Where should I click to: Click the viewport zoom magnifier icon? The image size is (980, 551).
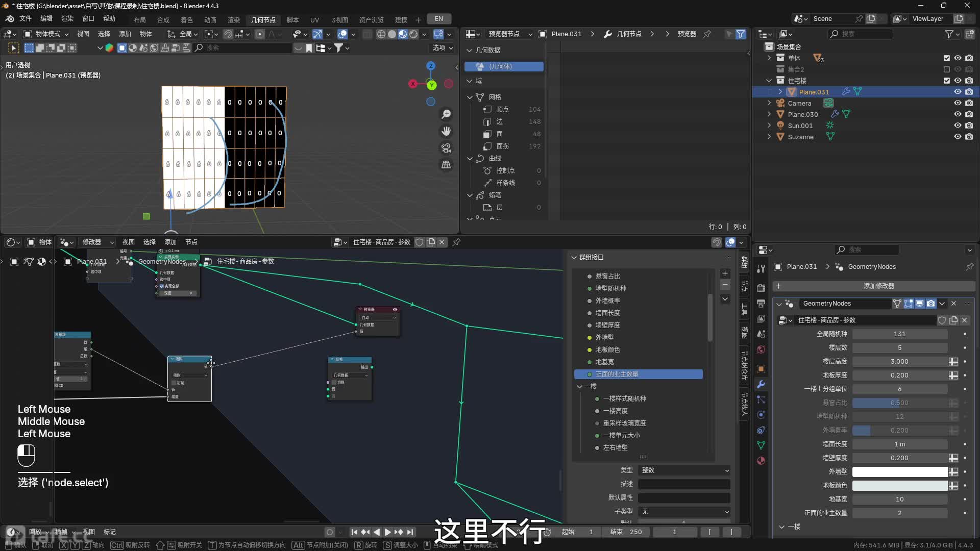[446, 114]
